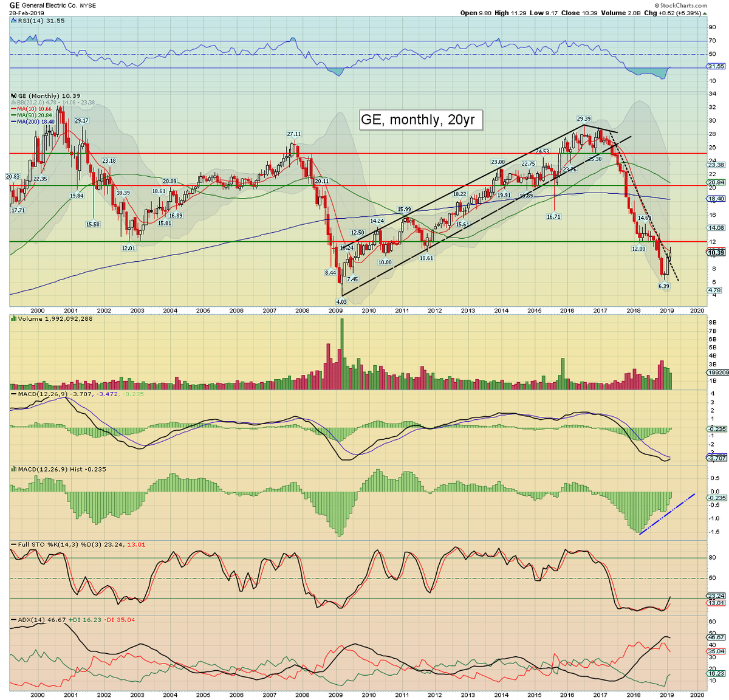729x700 pixels.
Task: Click the Volume bars legend icon
Action: 14,318
